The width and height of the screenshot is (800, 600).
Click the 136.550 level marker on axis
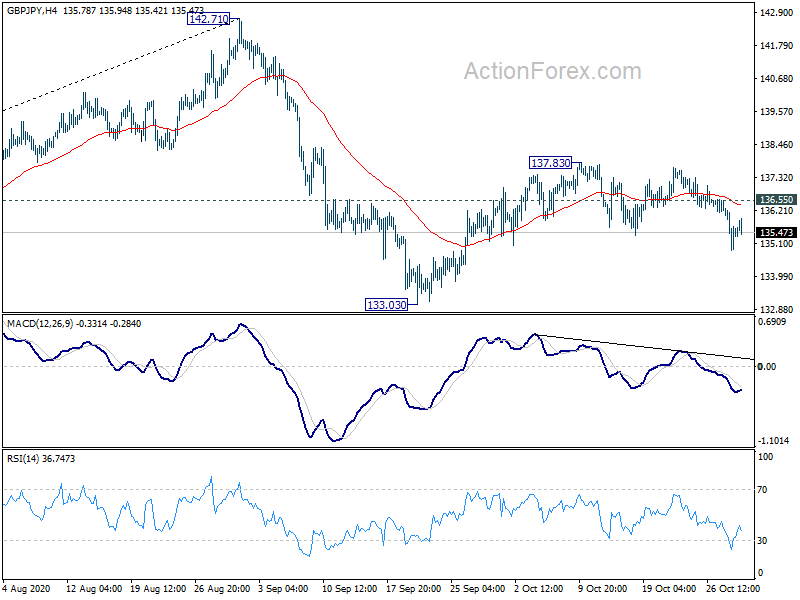pos(777,200)
